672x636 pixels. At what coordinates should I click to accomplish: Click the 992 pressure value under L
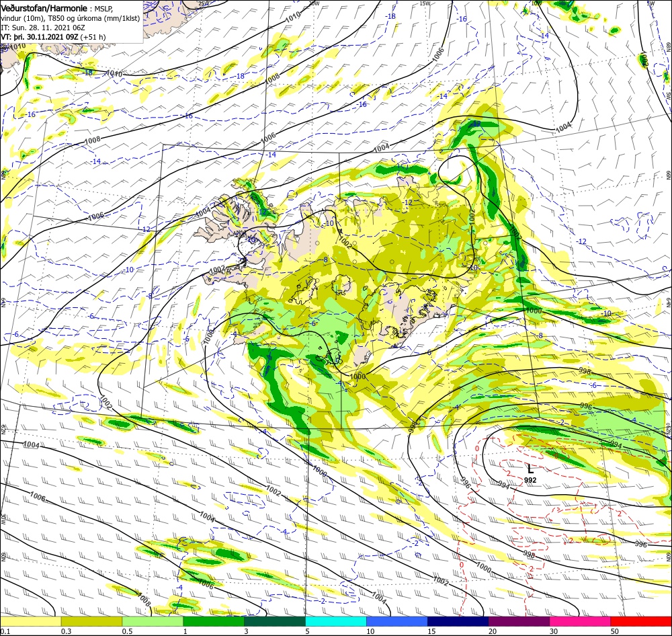point(530,480)
